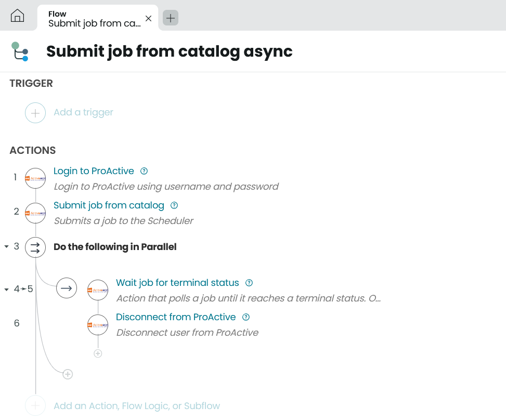Close the Submit job flow tab
The image size is (506, 420).
(x=148, y=18)
